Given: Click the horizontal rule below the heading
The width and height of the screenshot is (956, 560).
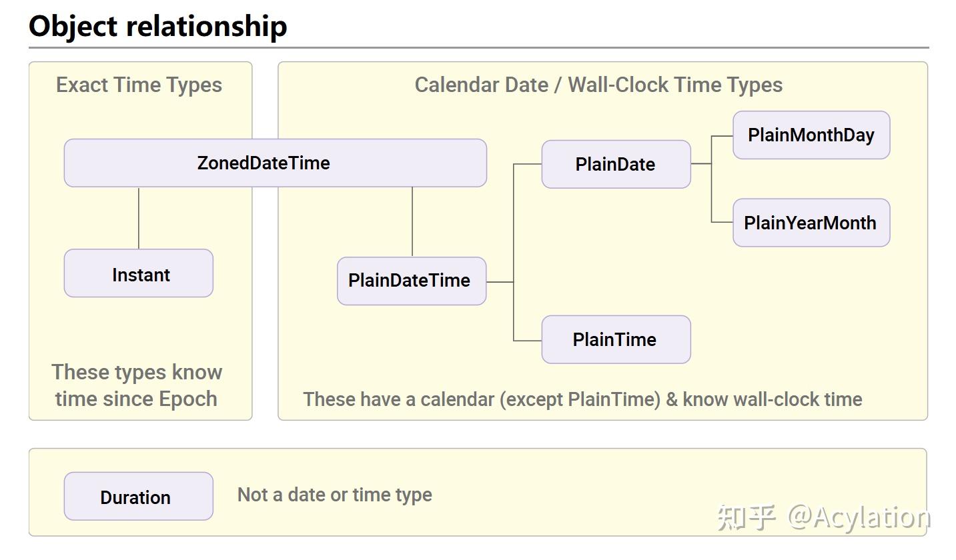Looking at the screenshot, I should (x=478, y=48).
